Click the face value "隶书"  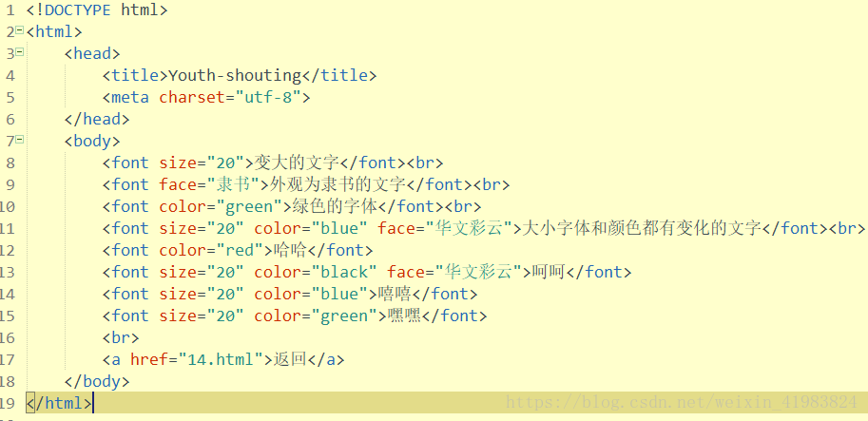tap(235, 184)
